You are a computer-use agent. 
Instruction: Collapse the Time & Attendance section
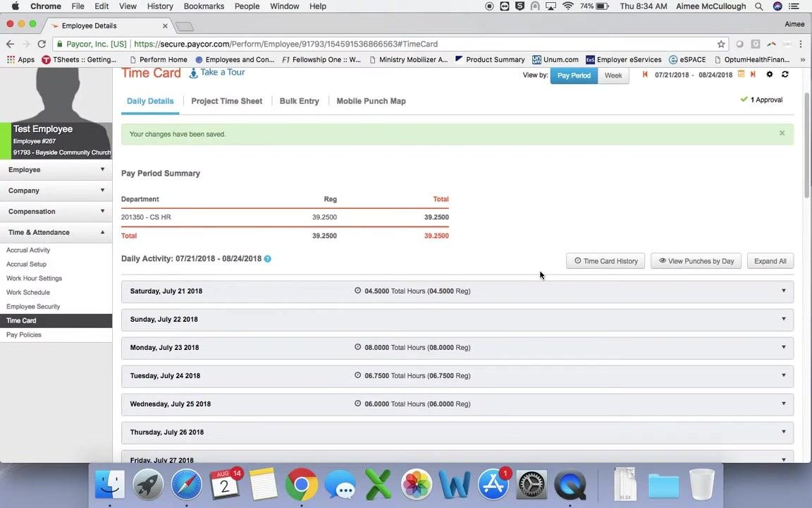click(x=56, y=232)
